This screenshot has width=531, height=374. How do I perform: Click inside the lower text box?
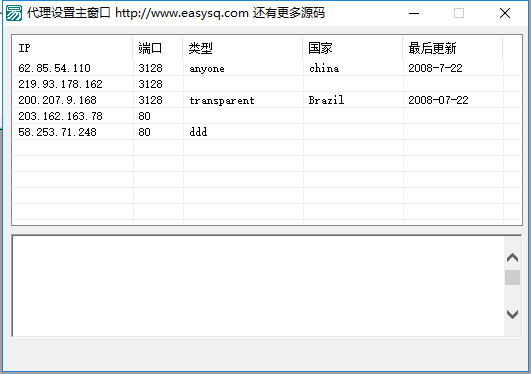point(258,286)
